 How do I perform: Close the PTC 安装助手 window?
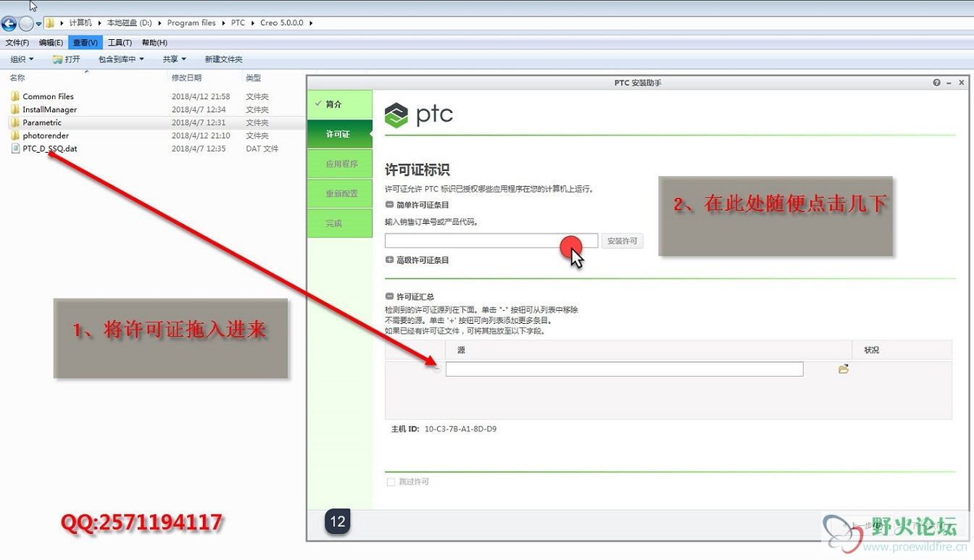tap(962, 83)
